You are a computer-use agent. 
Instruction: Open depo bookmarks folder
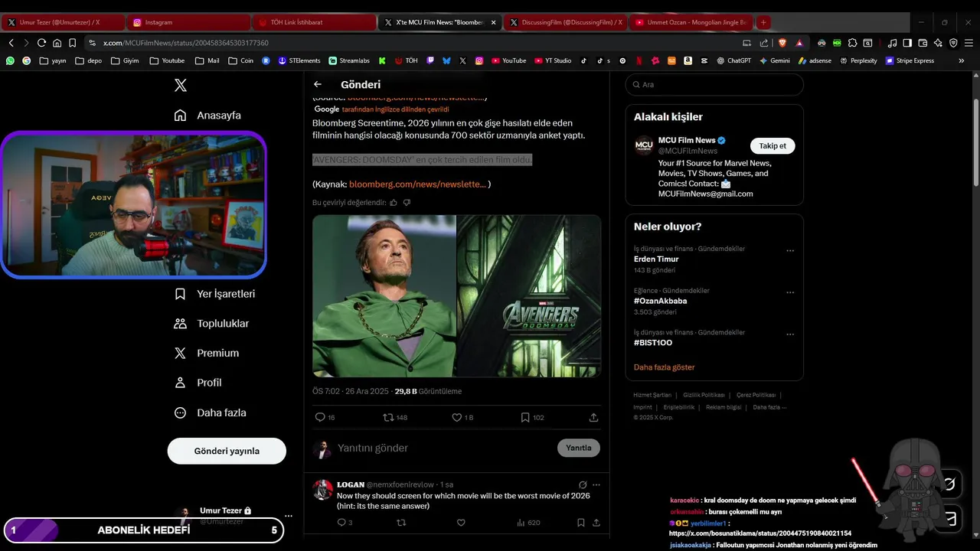tap(89, 60)
